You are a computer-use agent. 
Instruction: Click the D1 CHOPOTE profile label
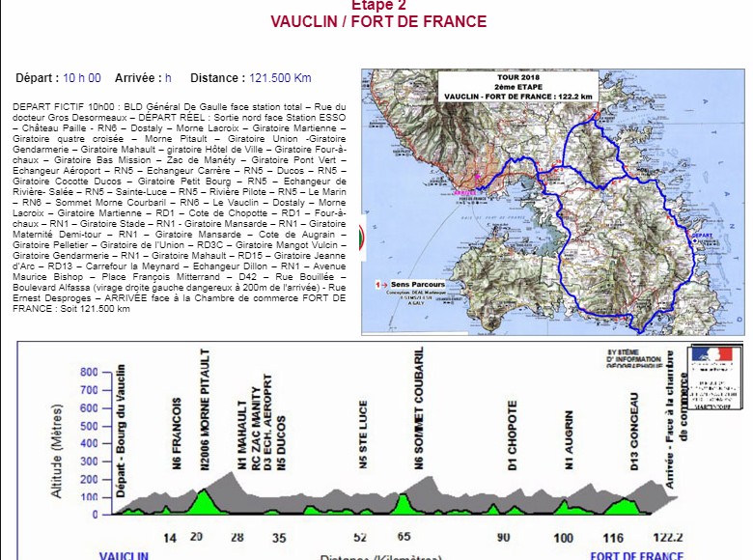pos(513,435)
